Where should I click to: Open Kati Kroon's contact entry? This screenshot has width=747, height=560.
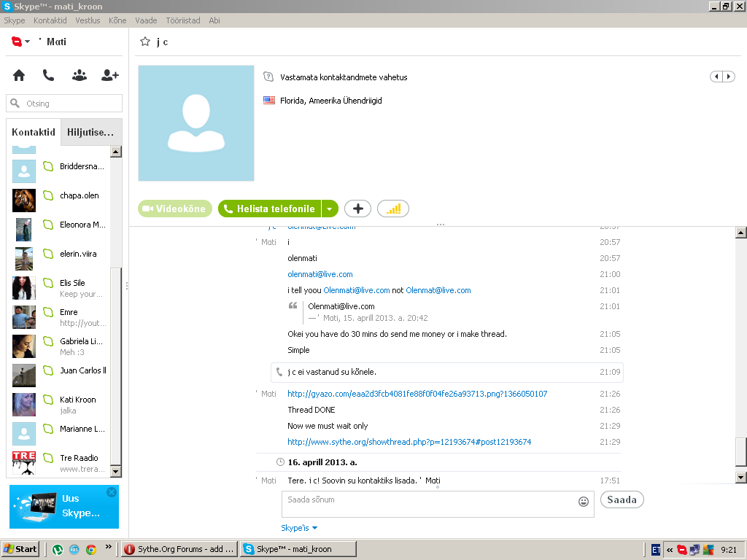coord(60,404)
